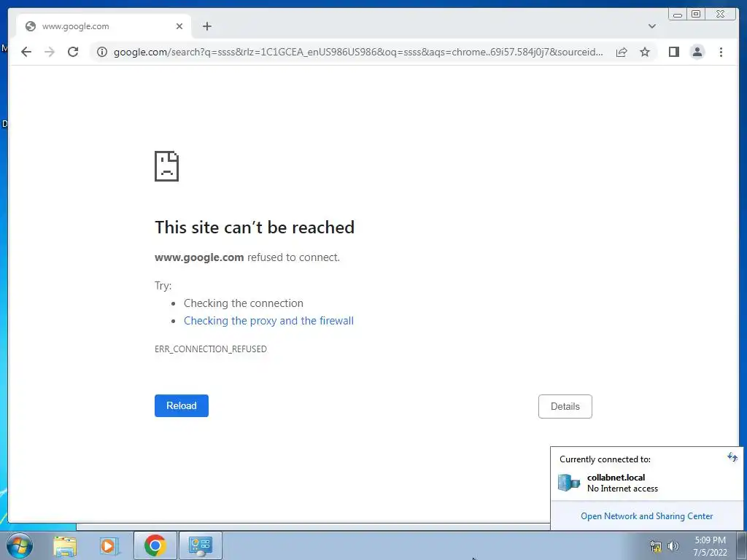Open the Server Manager taskbar icon

[x=200, y=545]
